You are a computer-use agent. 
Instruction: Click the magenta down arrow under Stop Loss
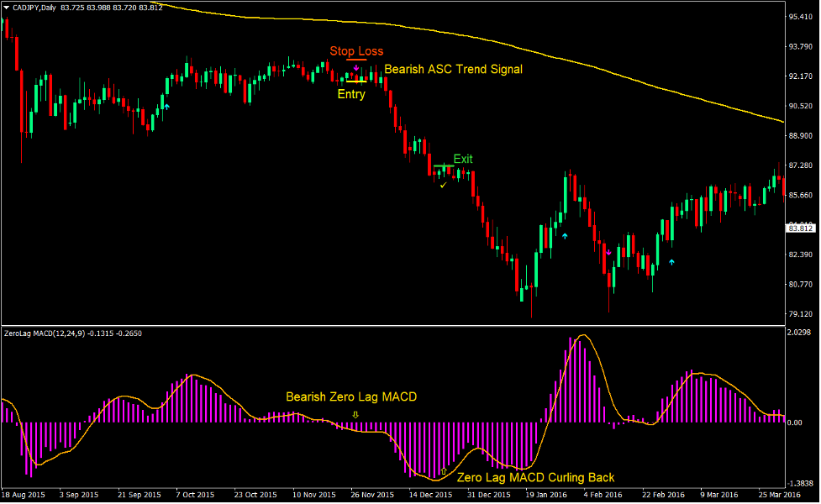(x=356, y=68)
